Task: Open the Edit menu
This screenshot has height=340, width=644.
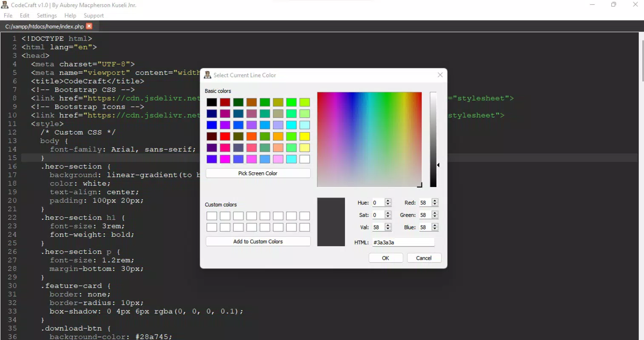Action: (x=25, y=16)
